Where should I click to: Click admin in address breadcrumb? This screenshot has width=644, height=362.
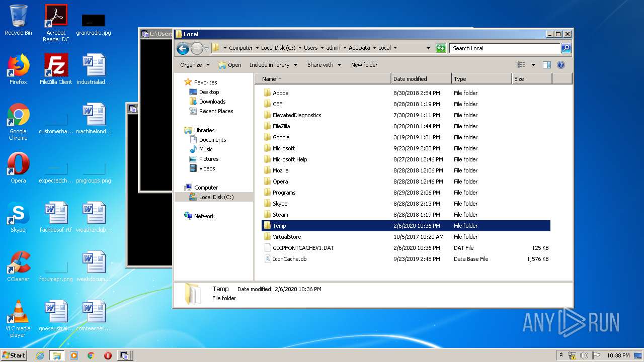(x=333, y=48)
